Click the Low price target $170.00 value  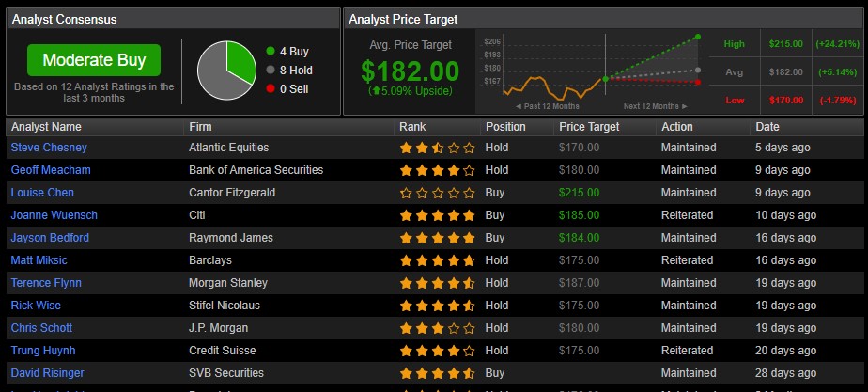(x=785, y=101)
